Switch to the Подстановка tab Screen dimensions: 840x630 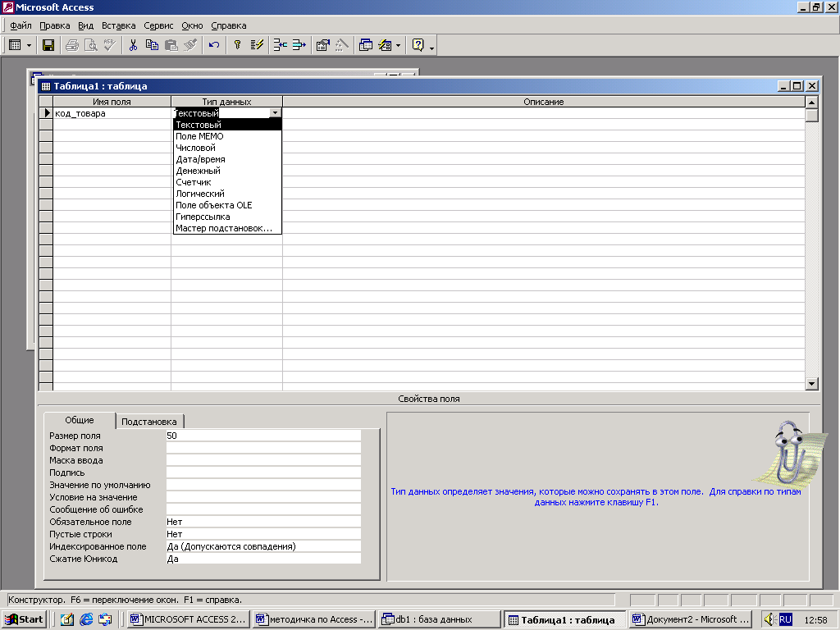pos(149,422)
